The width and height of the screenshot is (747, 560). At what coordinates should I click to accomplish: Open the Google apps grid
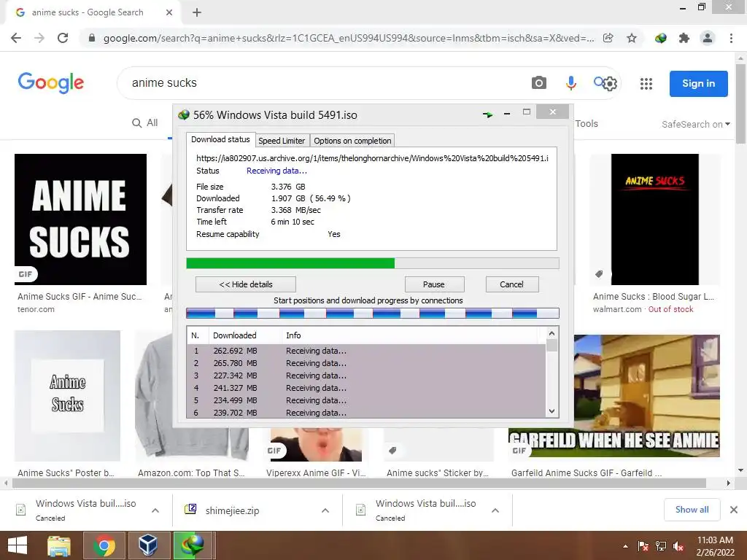click(x=646, y=84)
